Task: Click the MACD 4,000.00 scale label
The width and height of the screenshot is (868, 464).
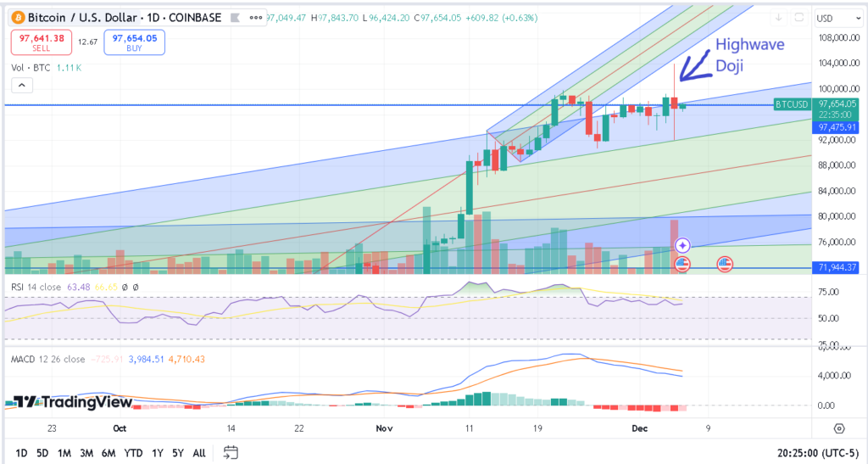Action: coord(834,376)
